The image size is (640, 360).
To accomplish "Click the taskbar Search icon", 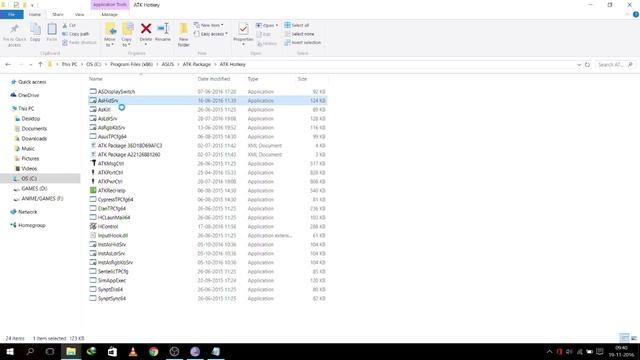I will click(30, 351).
